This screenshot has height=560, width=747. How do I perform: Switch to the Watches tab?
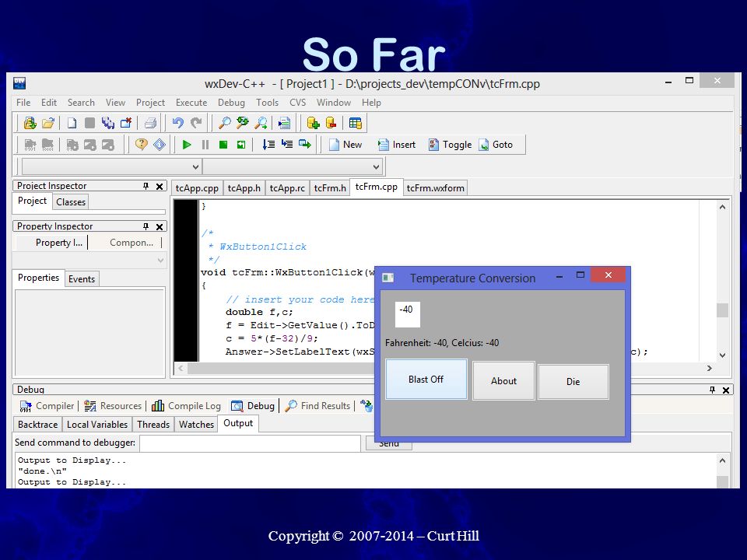[x=196, y=425]
